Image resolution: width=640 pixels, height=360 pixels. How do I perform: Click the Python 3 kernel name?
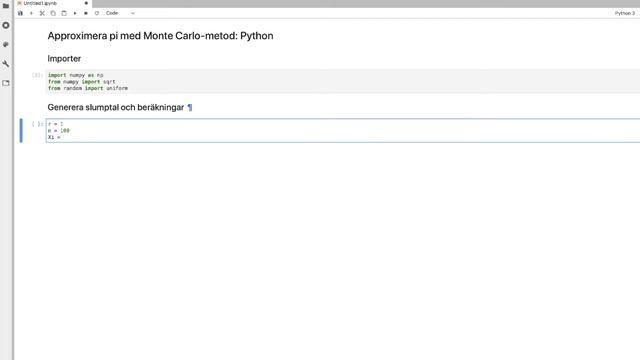[x=624, y=13]
